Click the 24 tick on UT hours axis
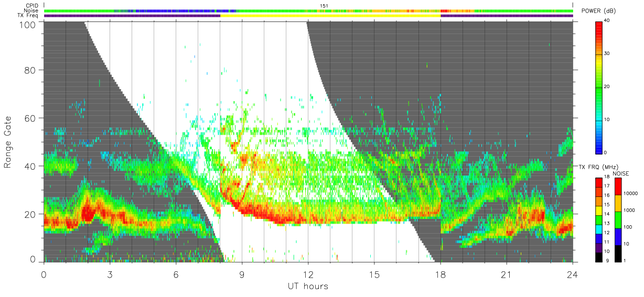 point(572,274)
